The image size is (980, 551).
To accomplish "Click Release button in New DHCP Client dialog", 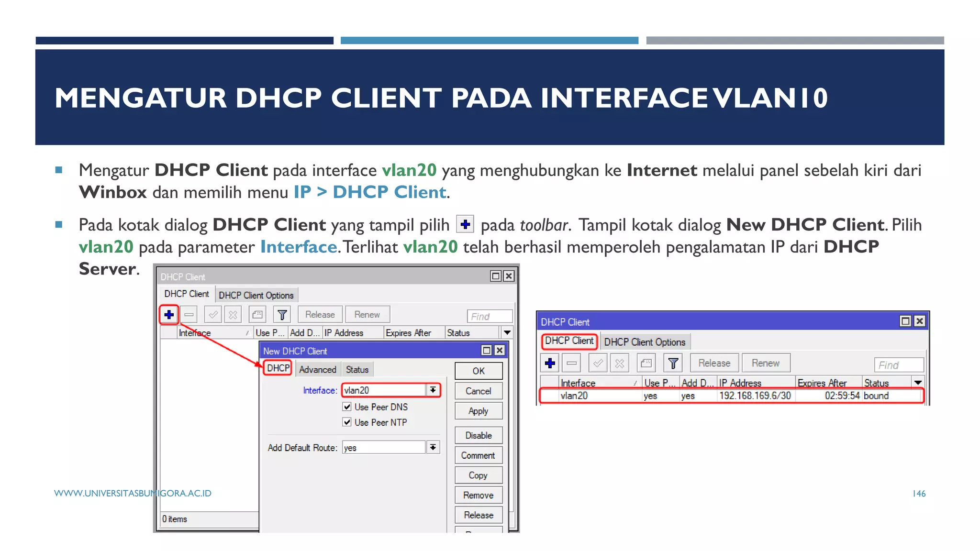I will 479,515.
